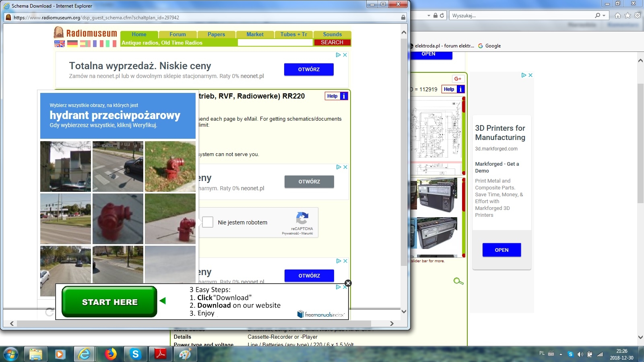Viewport: 644px width, 362px height.
Task: Click OTWÓRZ on the top neonet ad
Action: [309, 70]
